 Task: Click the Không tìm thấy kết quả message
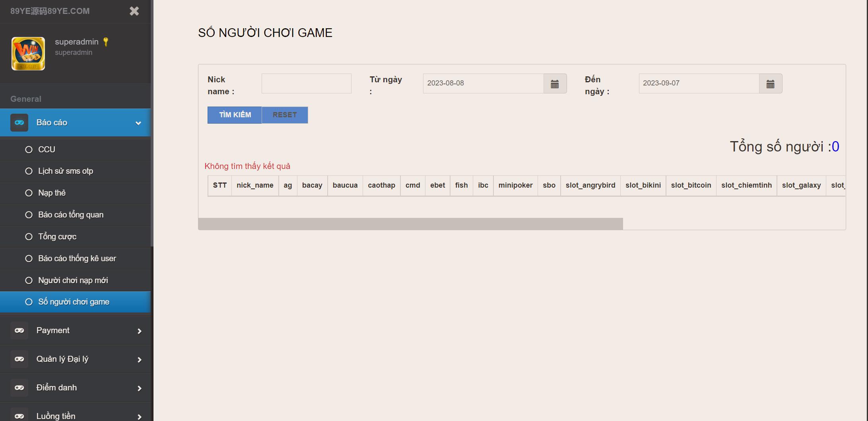tap(247, 166)
